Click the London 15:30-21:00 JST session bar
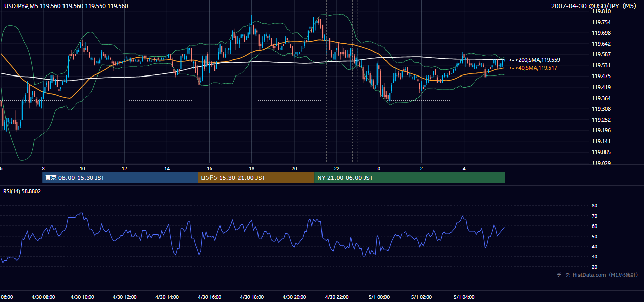 point(256,178)
